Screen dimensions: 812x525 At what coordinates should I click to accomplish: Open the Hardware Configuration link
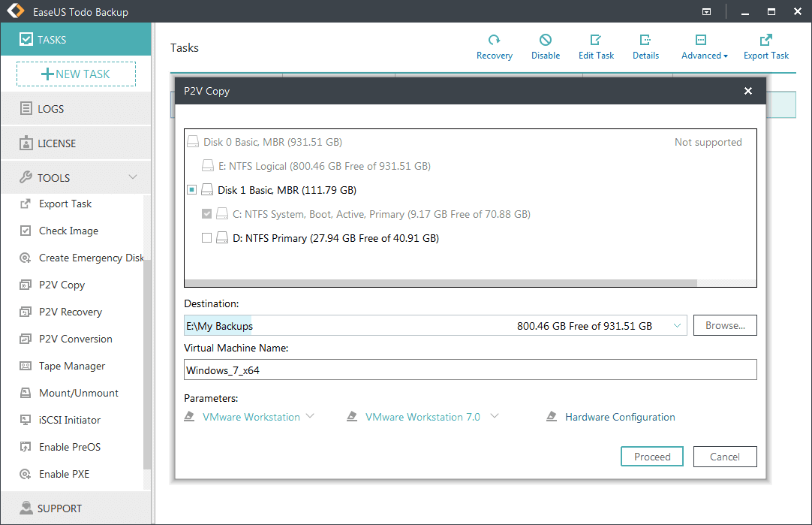click(619, 417)
